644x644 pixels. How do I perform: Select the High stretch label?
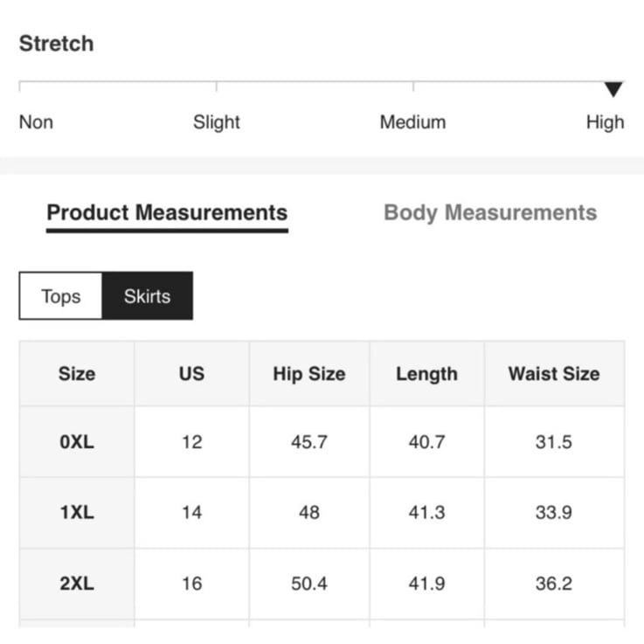(x=605, y=122)
